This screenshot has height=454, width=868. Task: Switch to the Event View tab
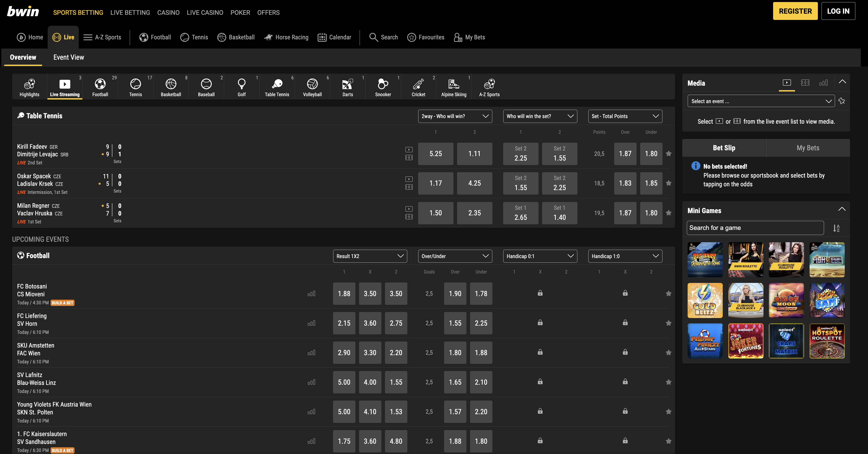(69, 57)
